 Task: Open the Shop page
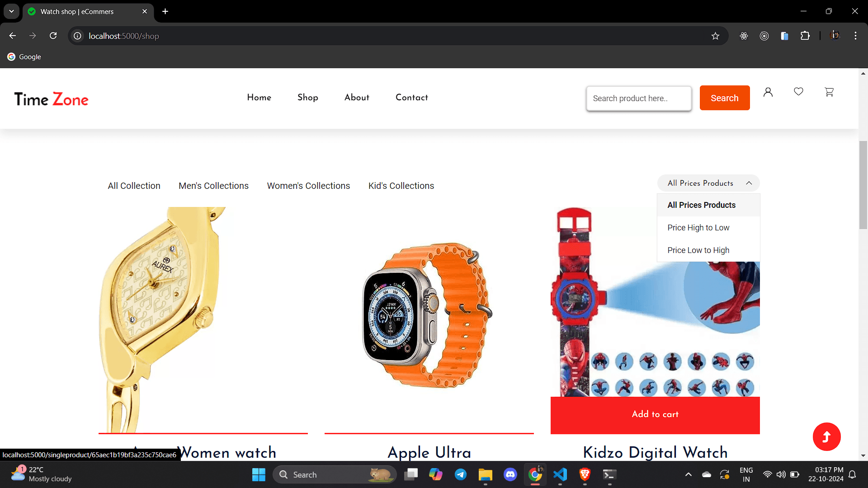(x=308, y=98)
